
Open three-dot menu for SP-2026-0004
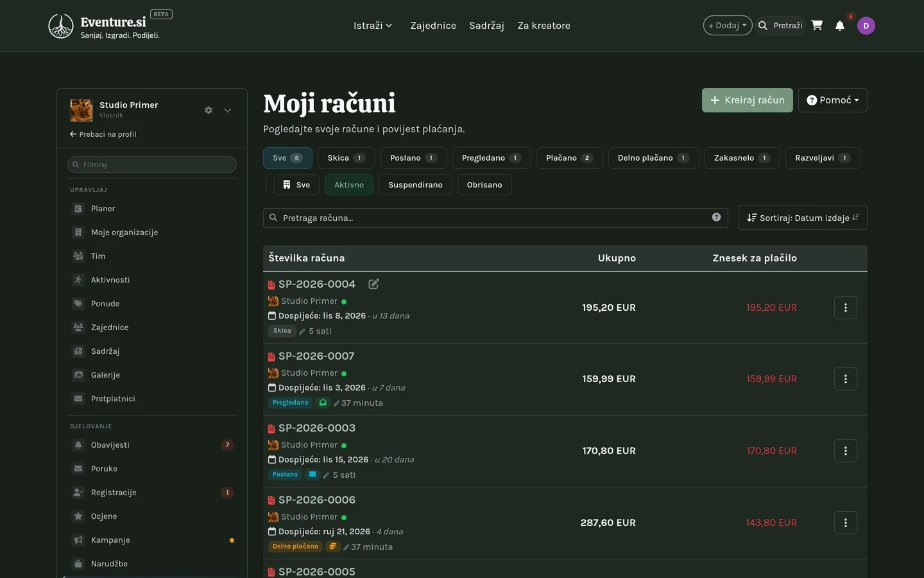pyautogui.click(x=846, y=308)
